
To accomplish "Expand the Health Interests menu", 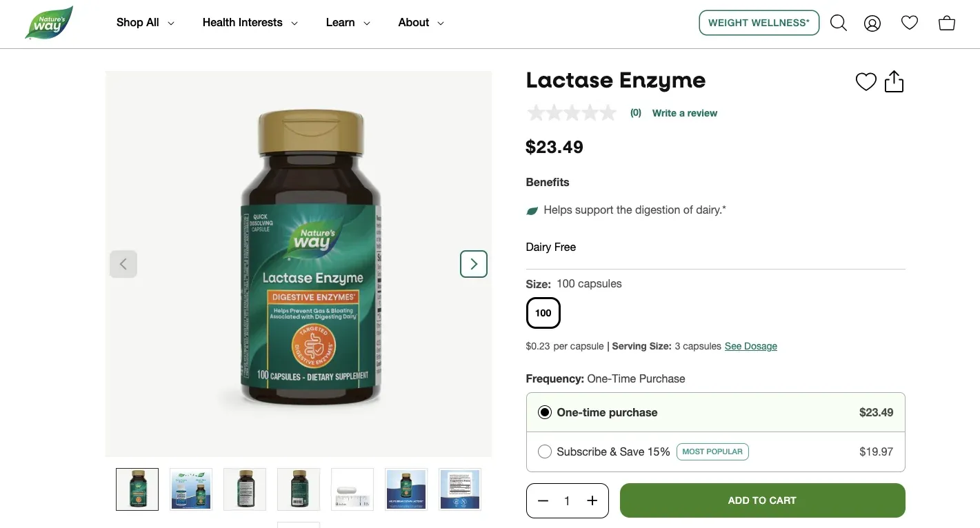I will pyautogui.click(x=250, y=23).
